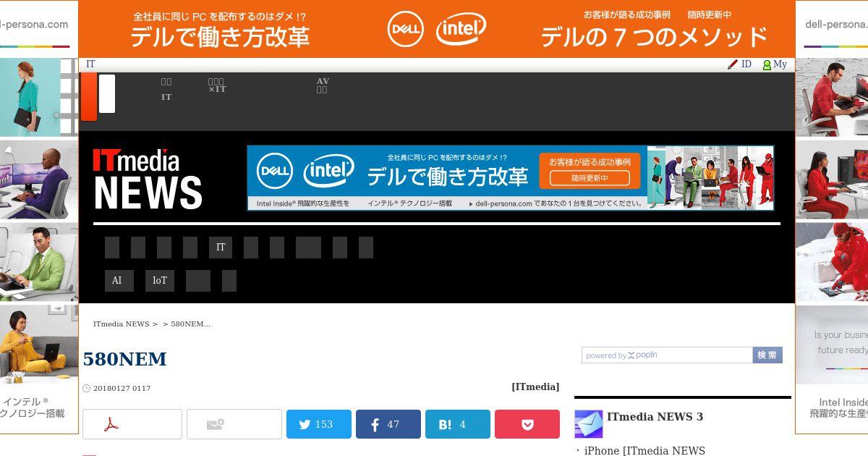Click right ad image of man at desk in red
Screen dimensions: 868x456
click(832, 97)
